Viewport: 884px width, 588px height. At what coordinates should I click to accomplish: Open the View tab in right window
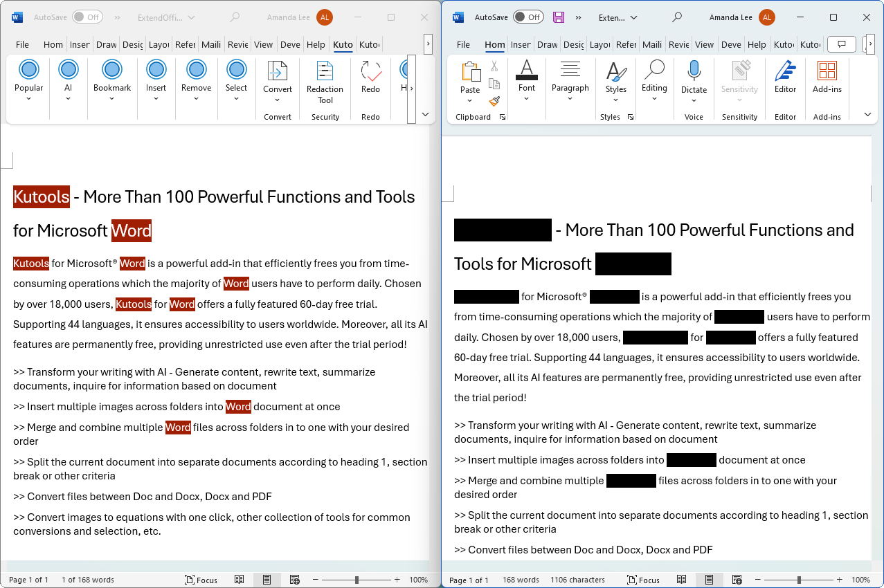pyautogui.click(x=705, y=44)
